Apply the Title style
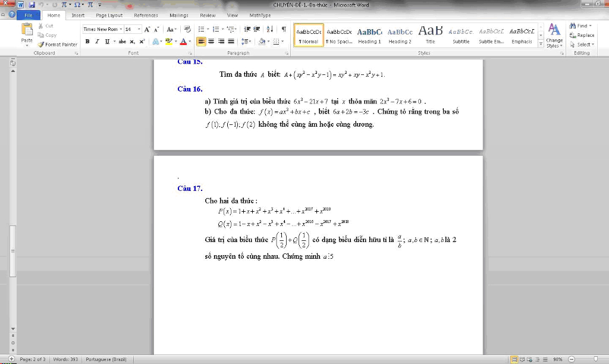 [x=431, y=35]
